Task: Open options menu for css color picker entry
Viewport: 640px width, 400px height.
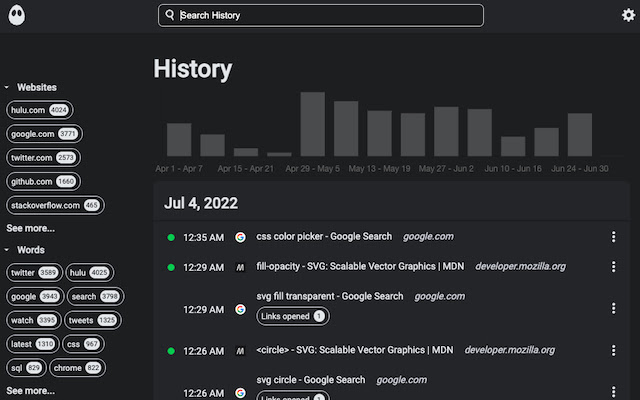Action: [613, 237]
